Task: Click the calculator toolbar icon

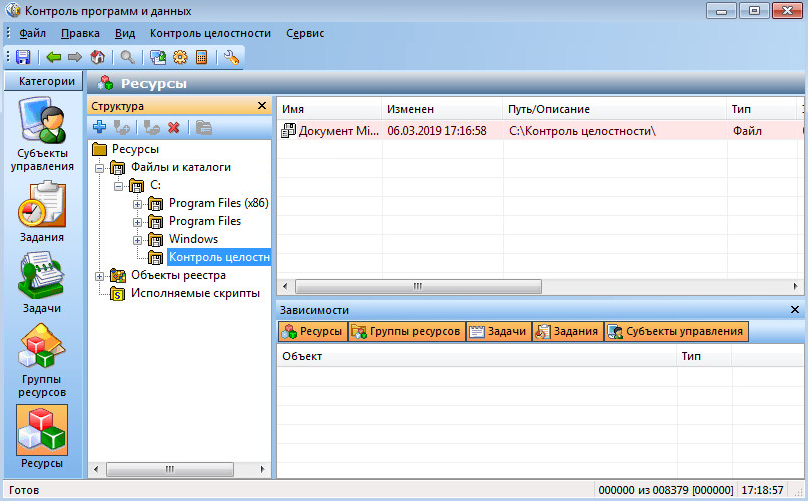Action: pos(201,57)
